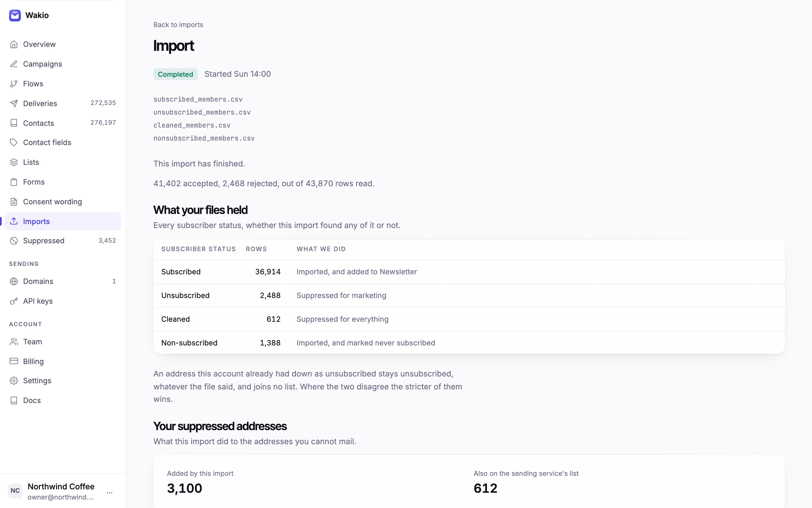
Task: Click the Cleaned row count 612
Action: pyautogui.click(x=273, y=319)
